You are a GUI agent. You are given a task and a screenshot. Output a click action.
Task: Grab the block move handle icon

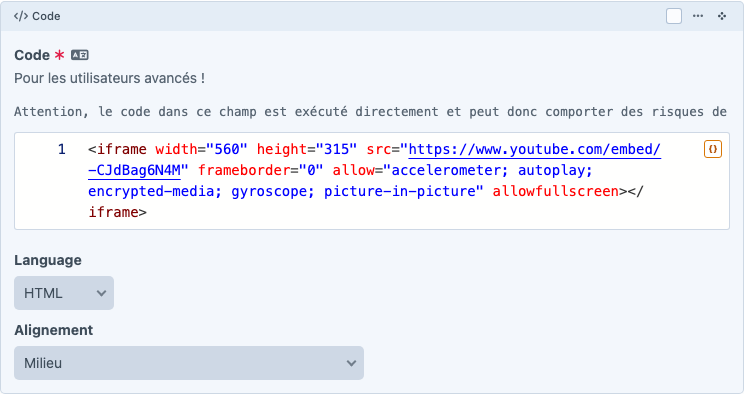(722, 16)
